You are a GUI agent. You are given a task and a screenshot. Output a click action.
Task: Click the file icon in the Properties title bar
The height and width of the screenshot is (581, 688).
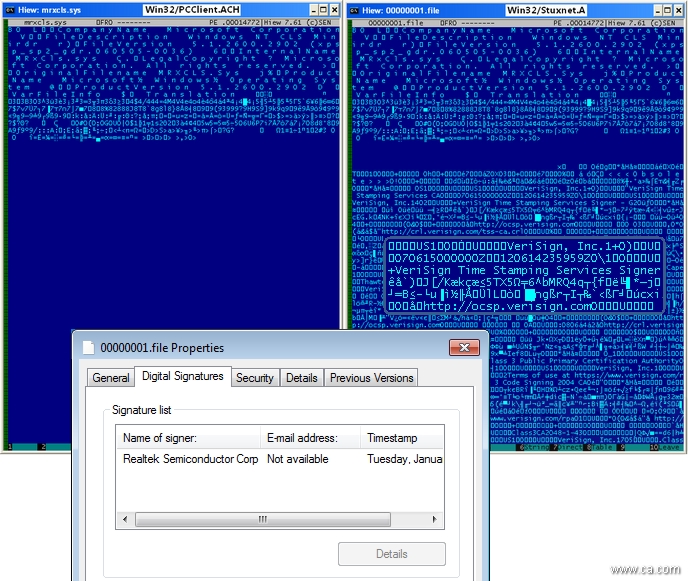87,348
